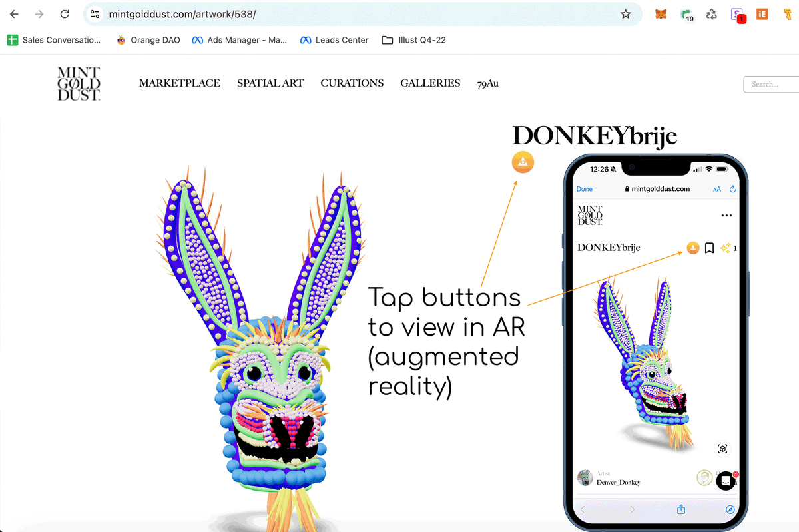Open the GALLERIES menu item
The height and width of the screenshot is (532, 799).
point(430,83)
